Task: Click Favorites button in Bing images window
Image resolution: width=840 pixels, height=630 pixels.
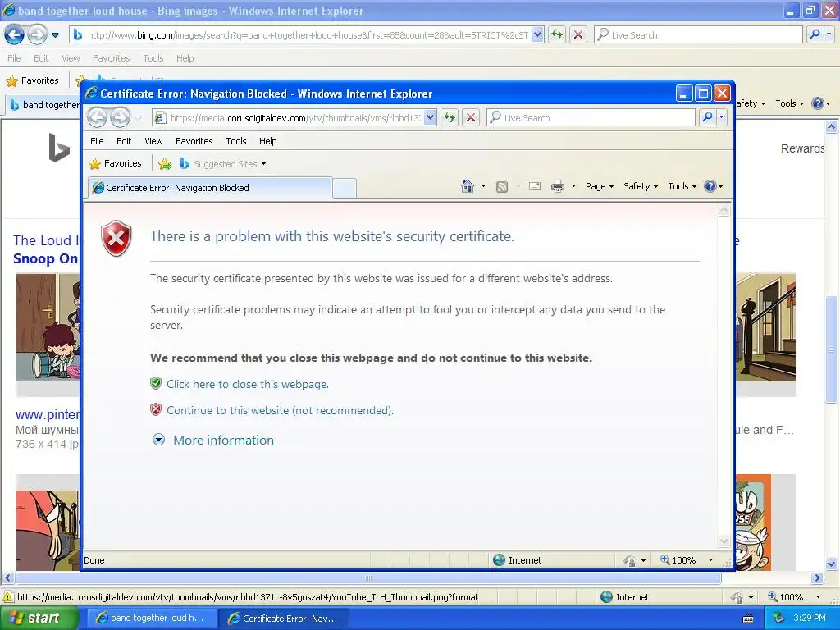Action: pyautogui.click(x=33, y=80)
